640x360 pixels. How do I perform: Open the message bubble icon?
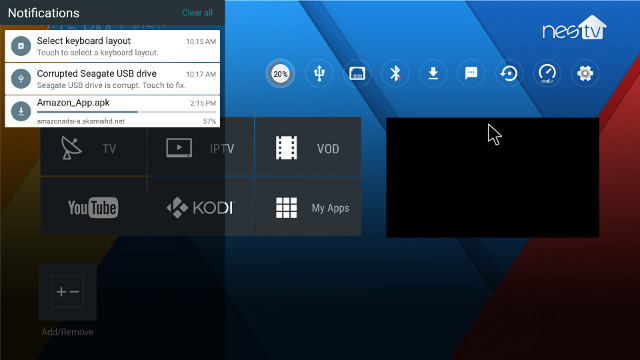pos(471,73)
